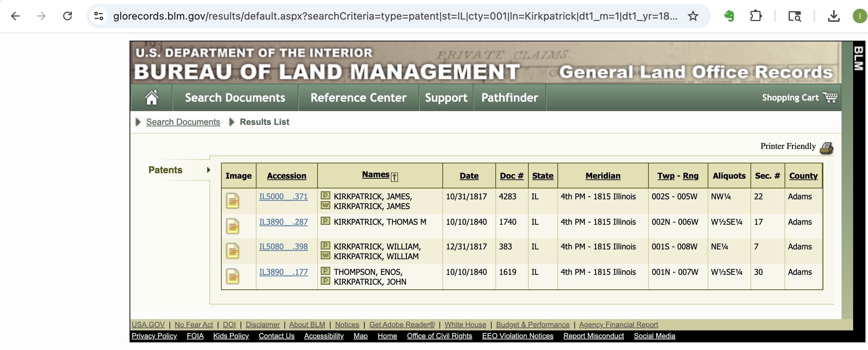Image resolution: width=868 pixels, height=350 pixels.
Task: Go back via Search Documents breadcrumb link
Action: point(183,122)
